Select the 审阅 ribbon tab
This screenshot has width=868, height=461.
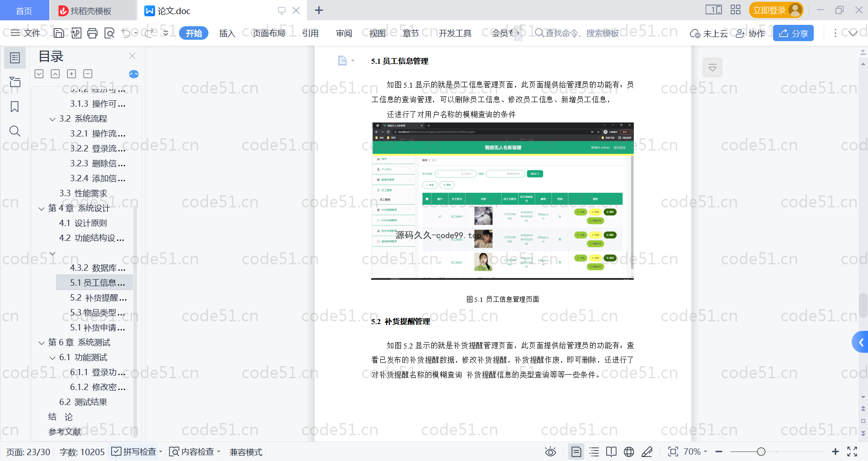[x=344, y=33]
